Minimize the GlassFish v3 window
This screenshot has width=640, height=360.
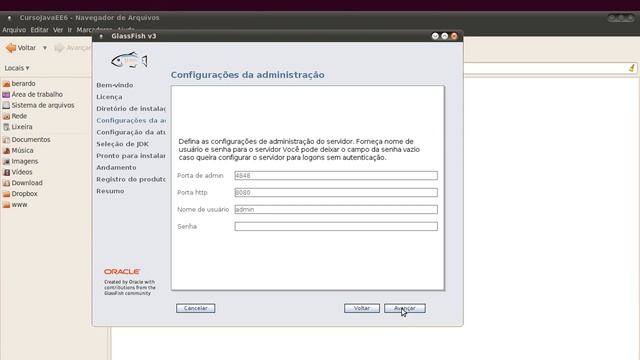click(x=435, y=36)
